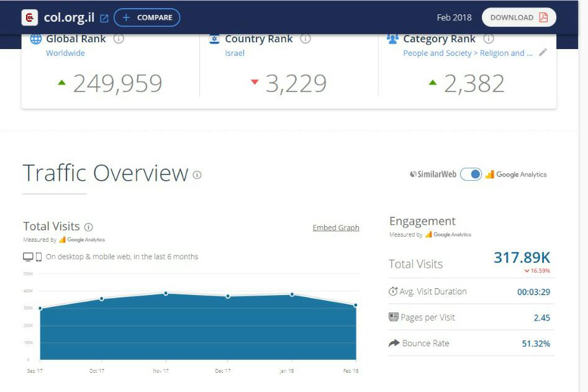Viewport: 588px width, 392px height.
Task: Click the Traffic Overview info icon
Action: tap(197, 175)
